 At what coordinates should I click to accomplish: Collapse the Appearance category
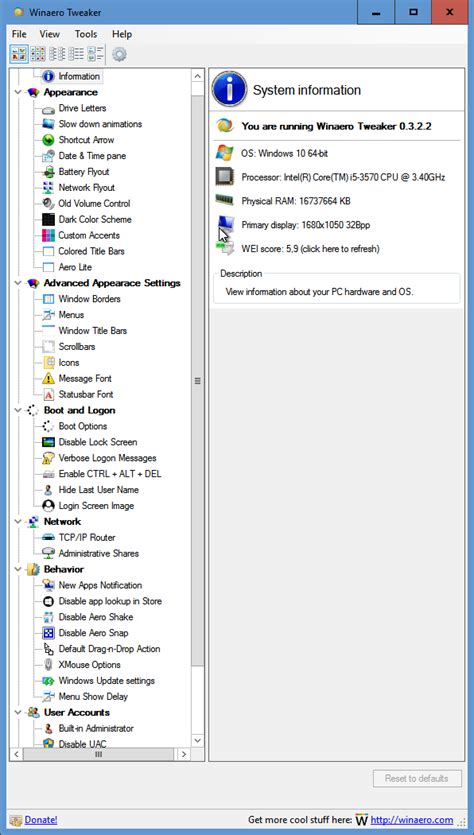click(x=19, y=92)
